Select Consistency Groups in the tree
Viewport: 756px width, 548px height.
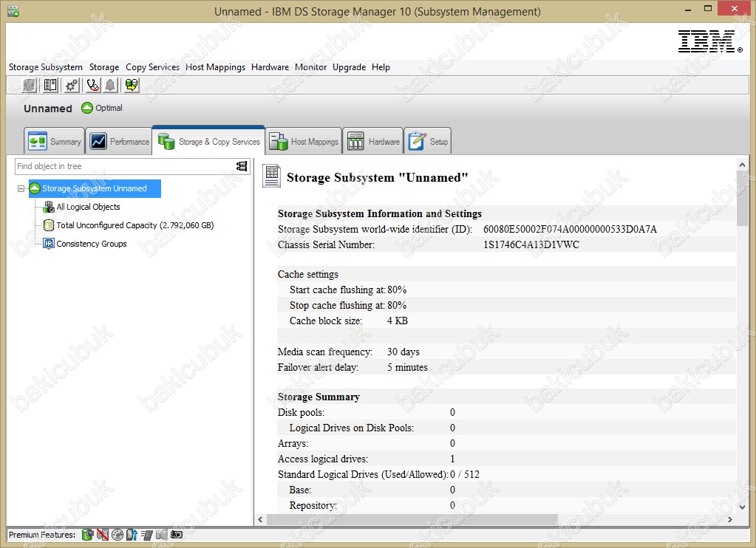coord(91,244)
